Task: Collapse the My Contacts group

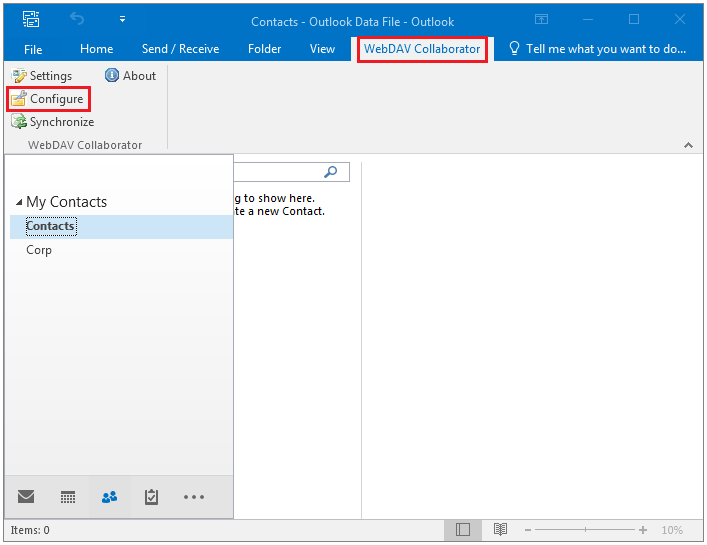Action: tap(18, 202)
